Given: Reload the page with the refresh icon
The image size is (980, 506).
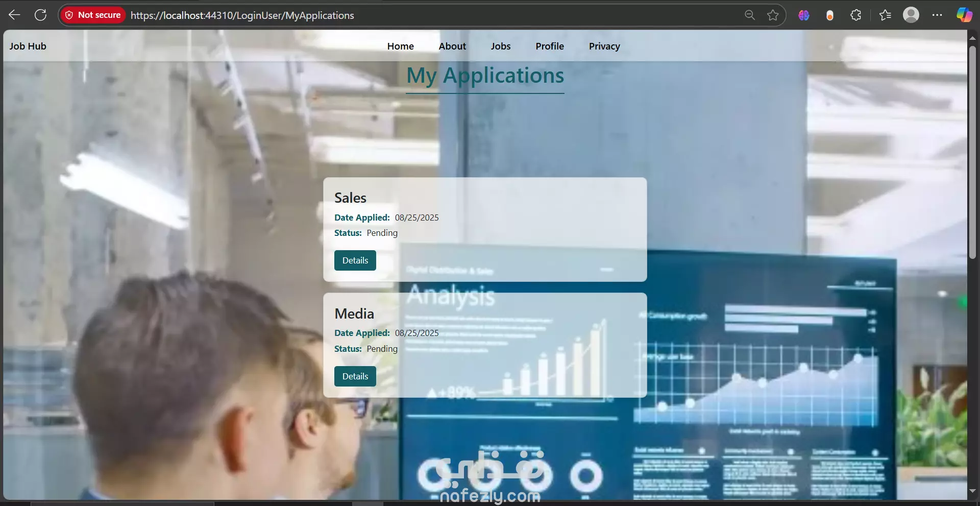Looking at the screenshot, I should [x=40, y=15].
